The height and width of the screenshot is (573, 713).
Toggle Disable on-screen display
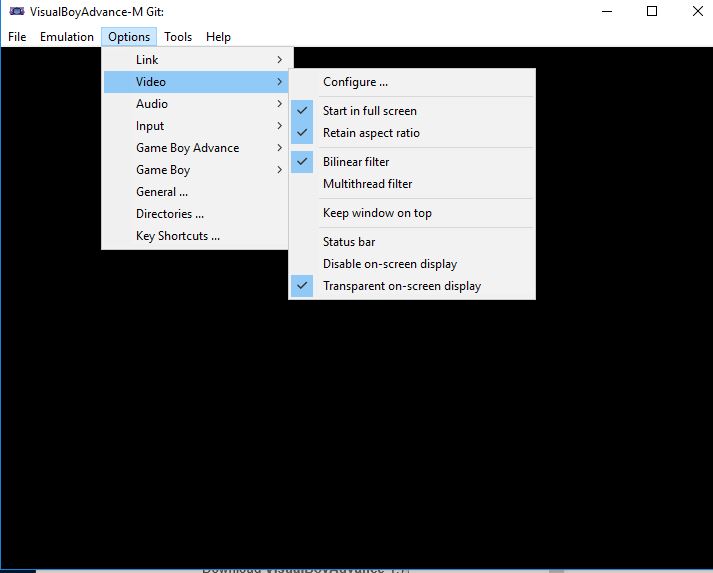pyautogui.click(x=412, y=264)
